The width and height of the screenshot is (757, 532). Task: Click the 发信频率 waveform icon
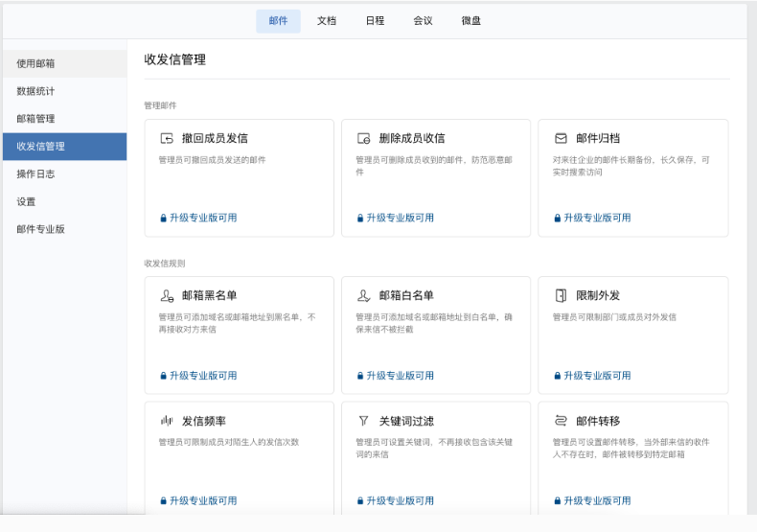click(x=167, y=421)
